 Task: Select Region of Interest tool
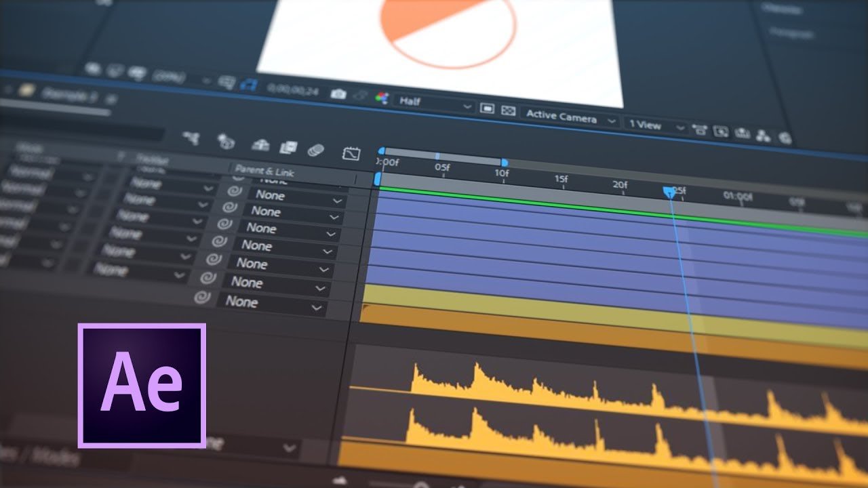pyautogui.click(x=487, y=107)
